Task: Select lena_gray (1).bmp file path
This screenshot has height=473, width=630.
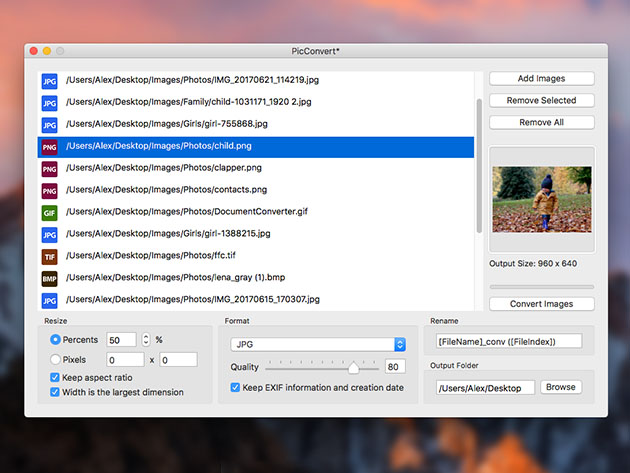Action: tap(176, 277)
